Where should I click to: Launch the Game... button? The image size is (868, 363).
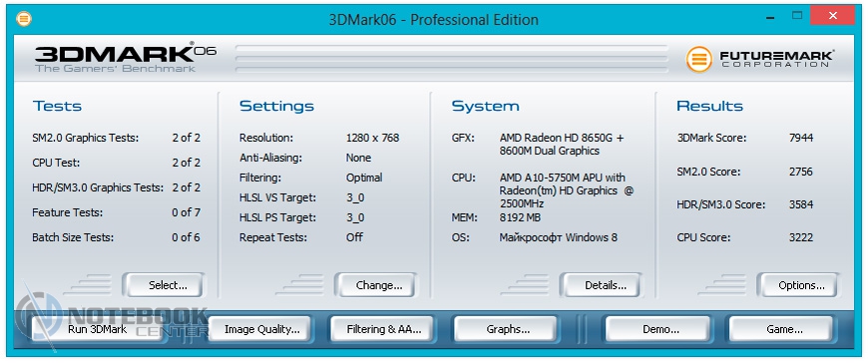tap(780, 329)
